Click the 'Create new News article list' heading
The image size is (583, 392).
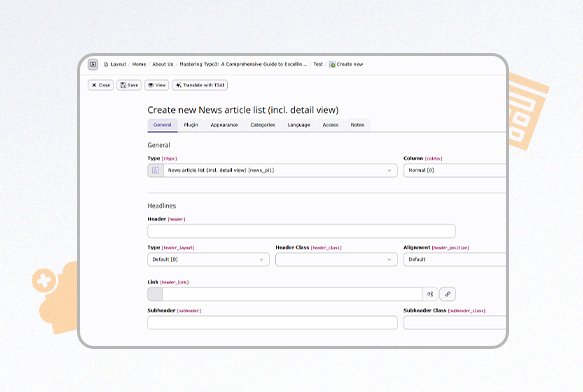(x=243, y=110)
